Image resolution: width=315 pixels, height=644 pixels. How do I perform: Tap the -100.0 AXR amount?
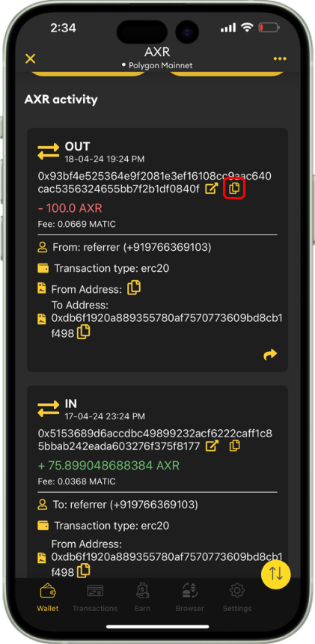click(70, 208)
